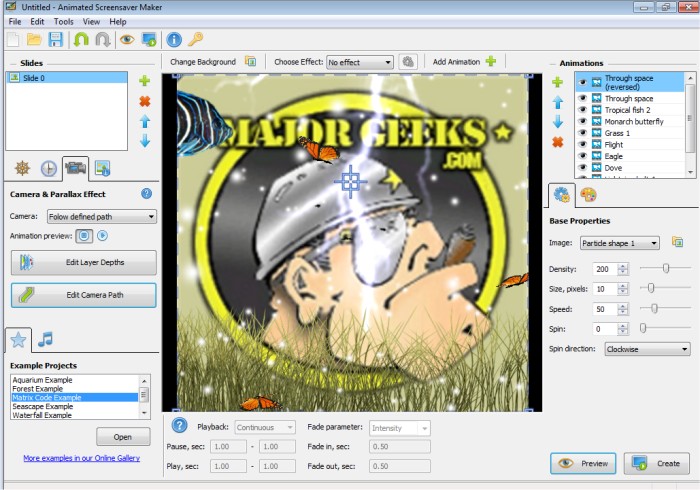Open the Spin direction dropdown
Screen dimensions: 700x490
pyautogui.click(x=647, y=349)
